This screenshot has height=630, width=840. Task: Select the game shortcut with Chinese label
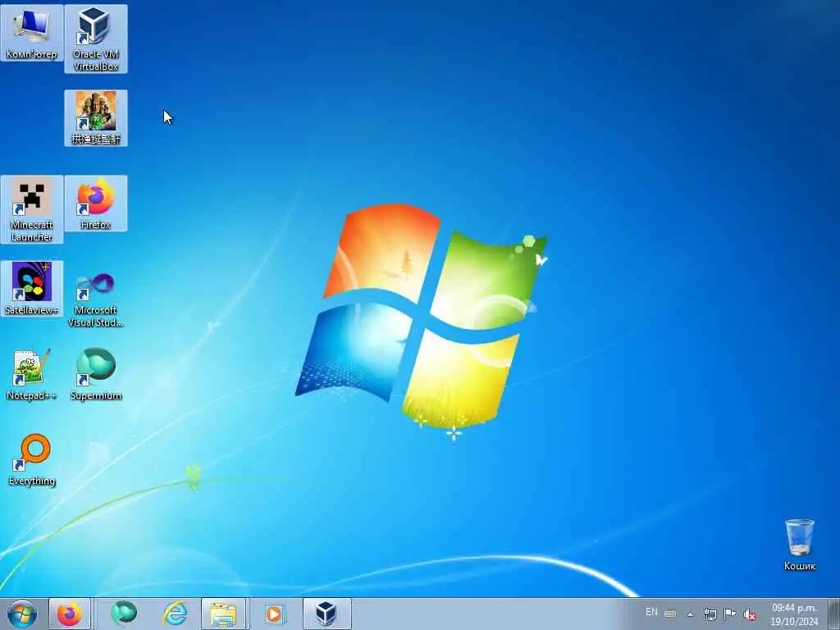96,118
